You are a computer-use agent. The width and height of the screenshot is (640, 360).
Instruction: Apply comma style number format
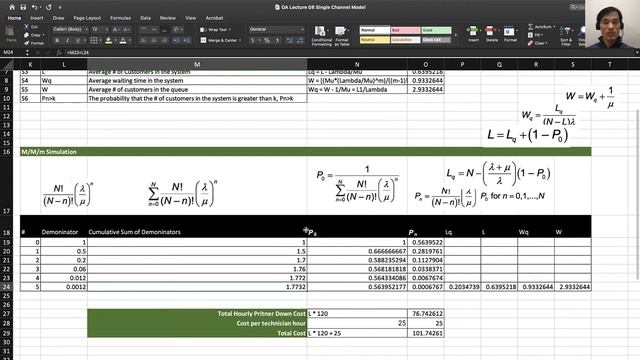pos(277,40)
